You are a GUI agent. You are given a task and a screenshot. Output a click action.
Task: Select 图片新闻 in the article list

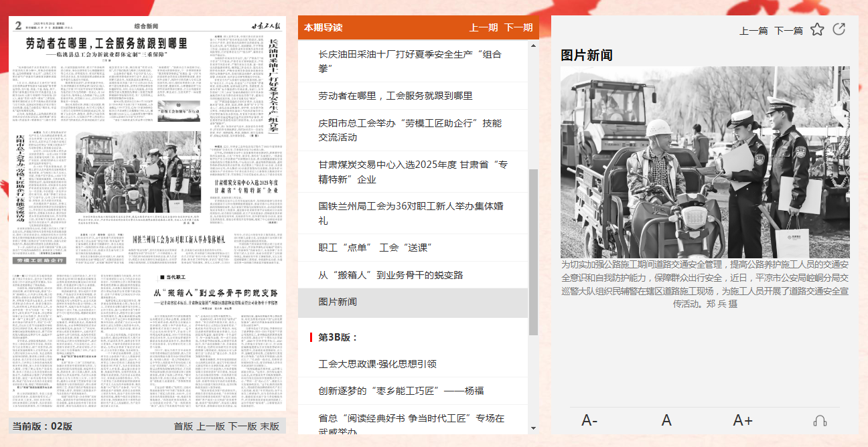(x=338, y=302)
